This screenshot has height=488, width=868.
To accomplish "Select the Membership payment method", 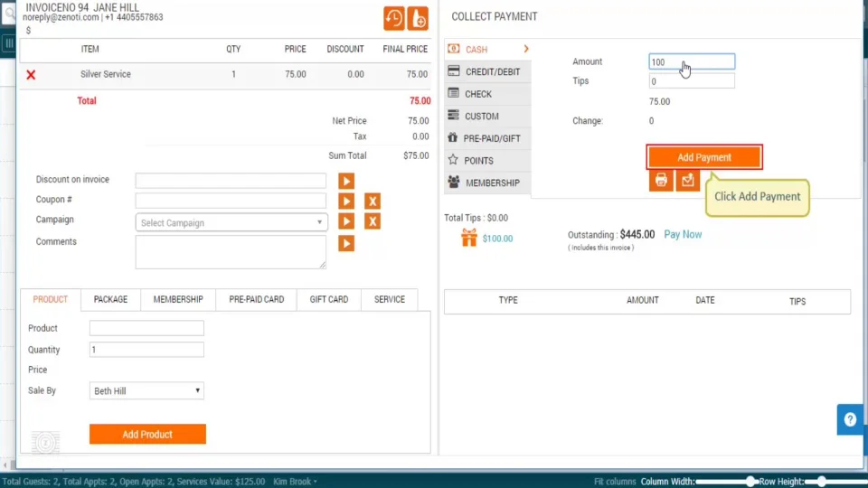I will 487,183.
